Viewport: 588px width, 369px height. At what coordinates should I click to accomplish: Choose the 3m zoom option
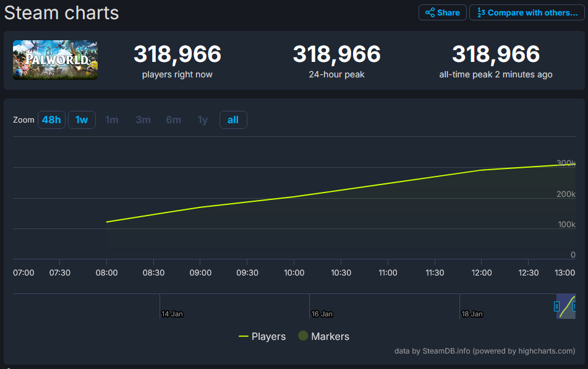(x=143, y=119)
